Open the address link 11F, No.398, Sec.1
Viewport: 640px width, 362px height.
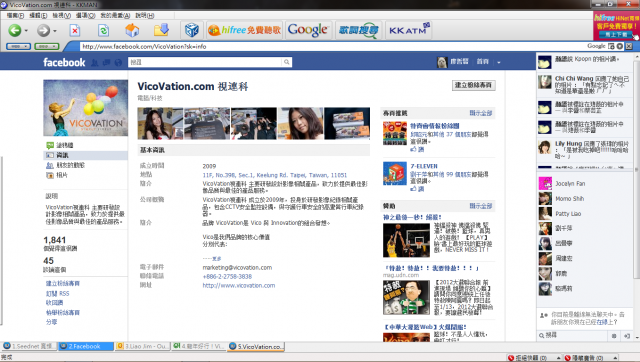pyautogui.click(x=274, y=175)
